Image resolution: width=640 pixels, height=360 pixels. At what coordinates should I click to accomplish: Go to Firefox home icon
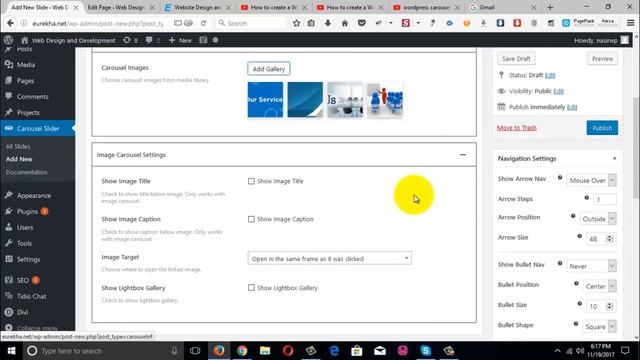pos(344,23)
